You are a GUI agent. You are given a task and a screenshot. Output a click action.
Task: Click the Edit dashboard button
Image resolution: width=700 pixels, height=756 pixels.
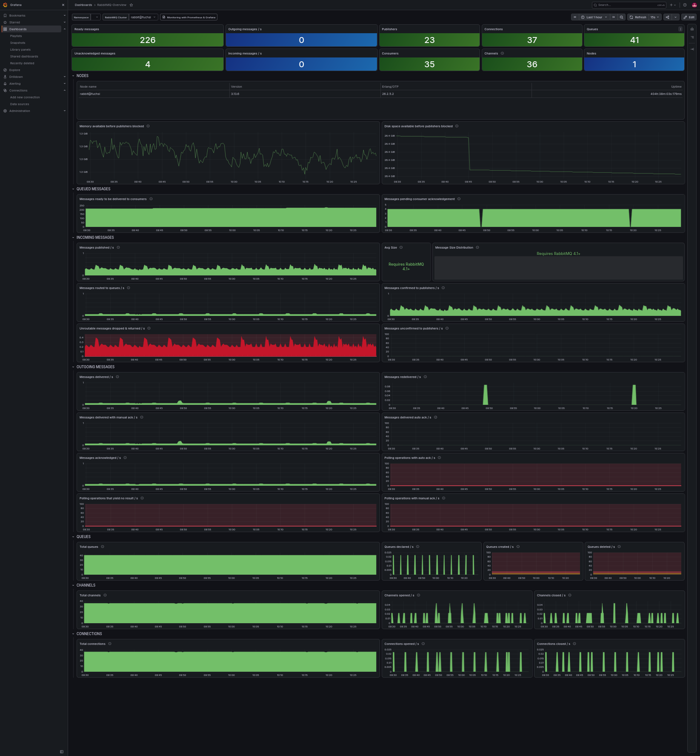[x=689, y=17]
